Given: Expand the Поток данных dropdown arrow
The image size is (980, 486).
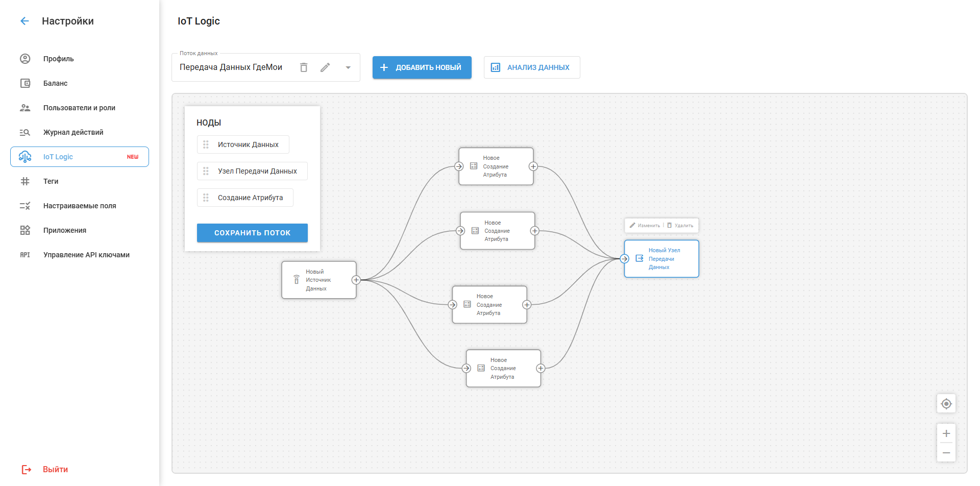Looking at the screenshot, I should 348,67.
